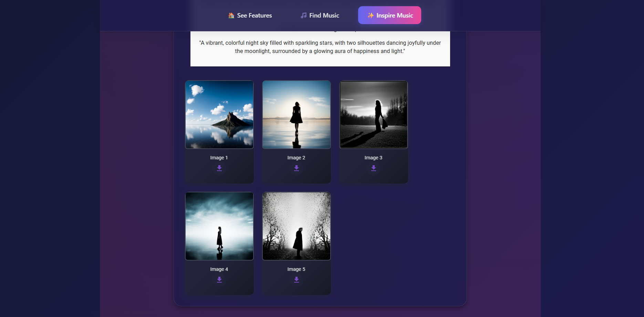Download Image 5 using its arrow icon
The height and width of the screenshot is (317, 644).
click(x=297, y=279)
